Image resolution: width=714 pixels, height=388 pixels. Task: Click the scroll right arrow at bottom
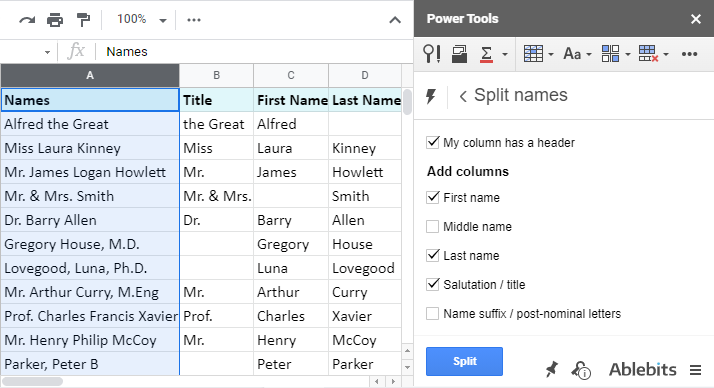click(x=393, y=382)
